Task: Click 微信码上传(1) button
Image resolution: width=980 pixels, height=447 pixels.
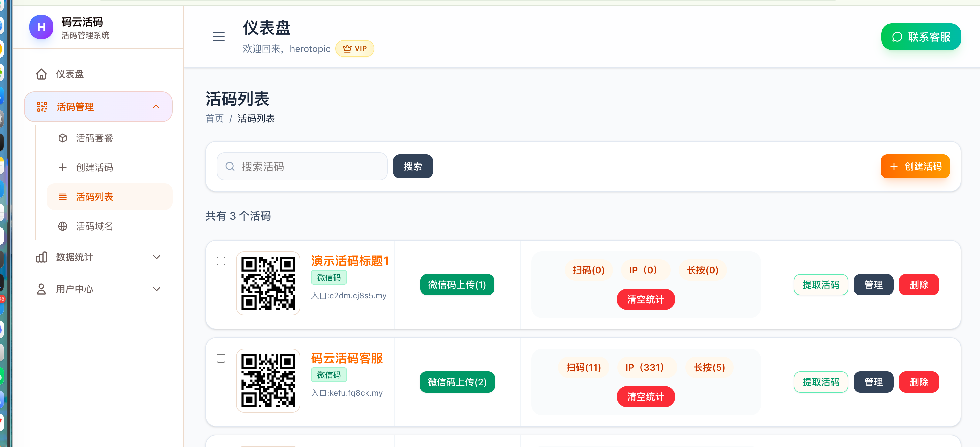Action: pos(457,285)
